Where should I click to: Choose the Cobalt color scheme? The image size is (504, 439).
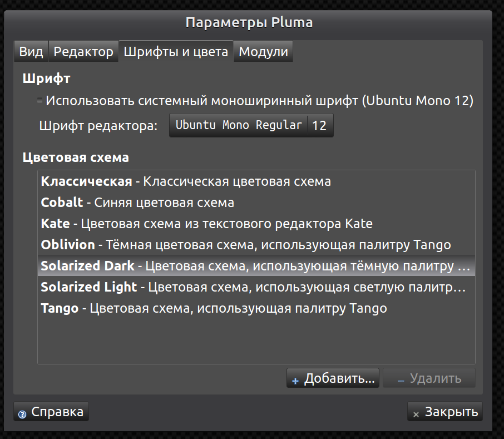[256, 203]
